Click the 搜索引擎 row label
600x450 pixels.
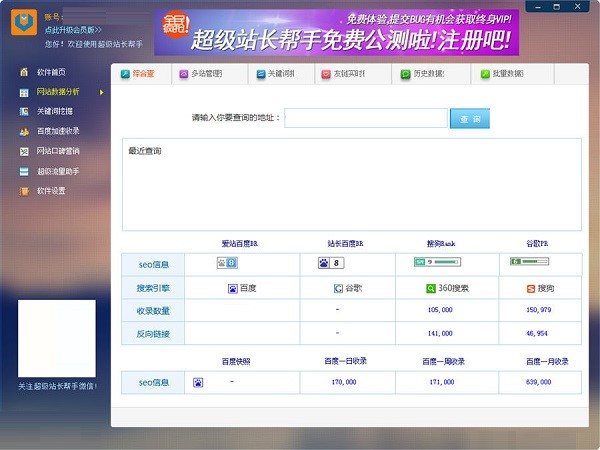(153, 288)
